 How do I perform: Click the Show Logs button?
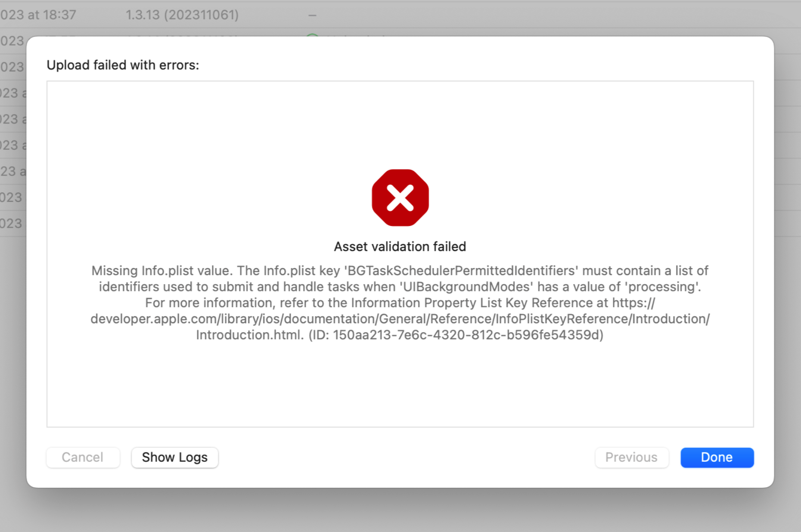(x=174, y=458)
